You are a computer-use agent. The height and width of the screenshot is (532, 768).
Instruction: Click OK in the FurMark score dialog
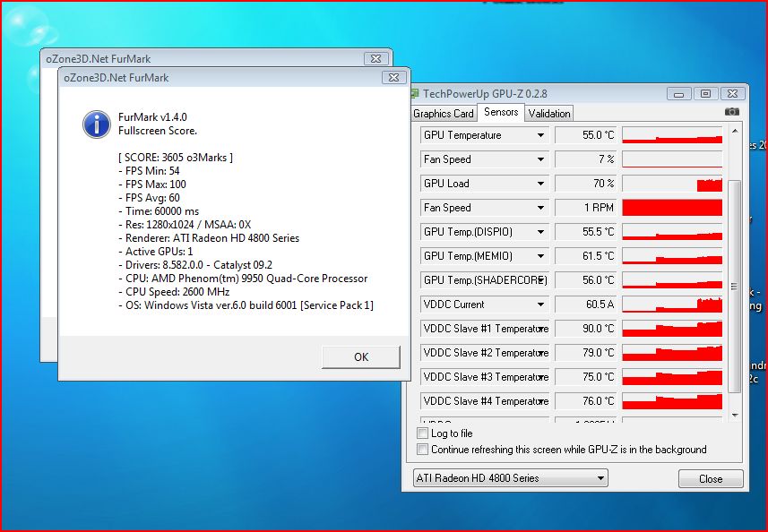coord(361,356)
